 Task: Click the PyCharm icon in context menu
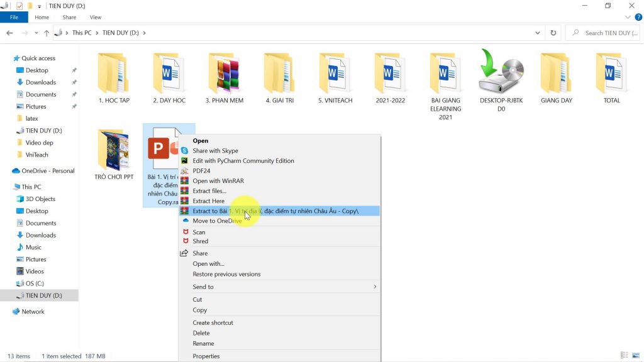[184, 161]
